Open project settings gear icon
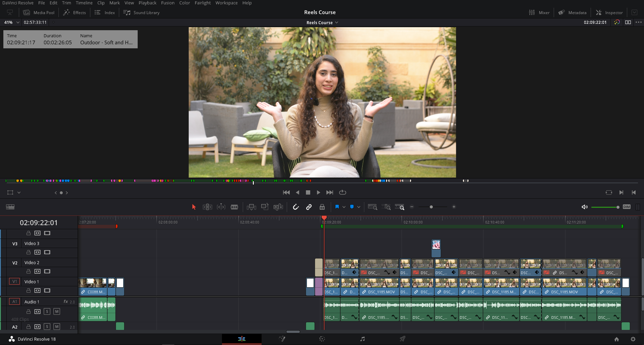 633,339
